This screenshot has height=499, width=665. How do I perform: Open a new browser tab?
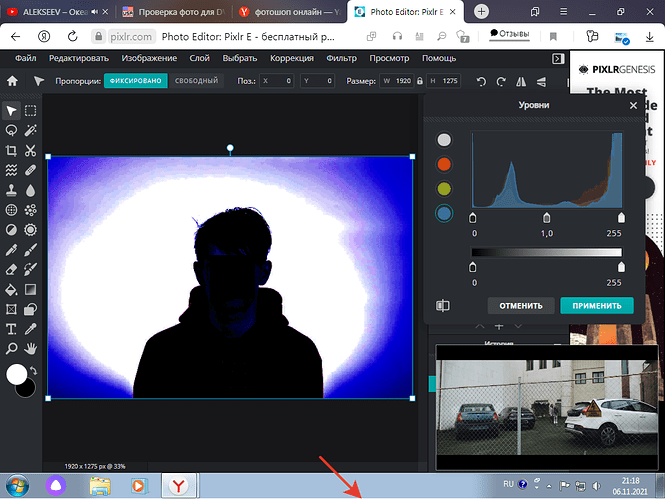[481, 11]
